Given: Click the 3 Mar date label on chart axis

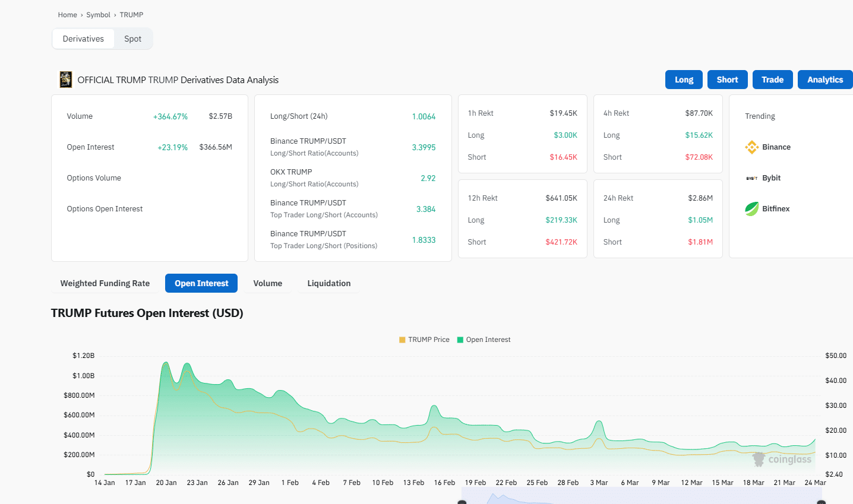Looking at the screenshot, I should coord(599,483).
